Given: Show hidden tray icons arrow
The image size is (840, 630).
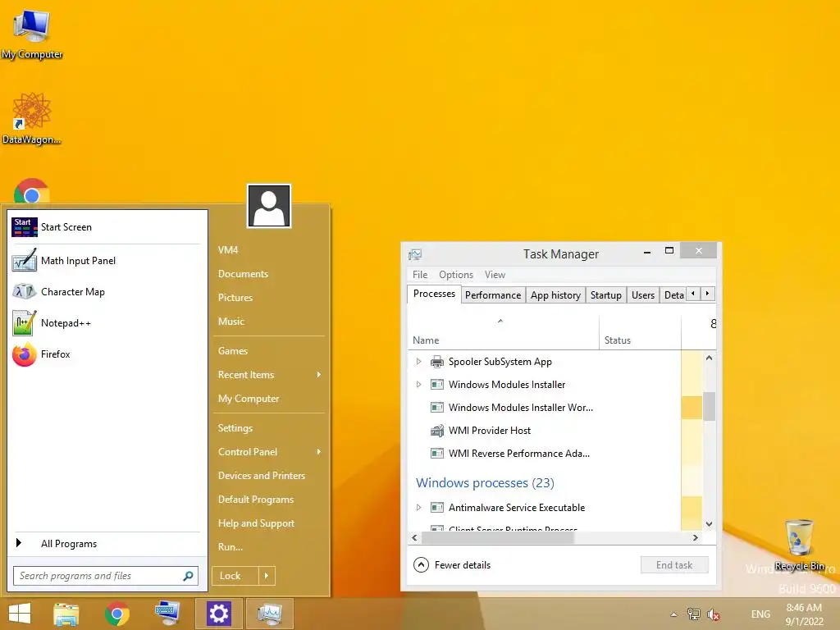Looking at the screenshot, I should point(674,614).
